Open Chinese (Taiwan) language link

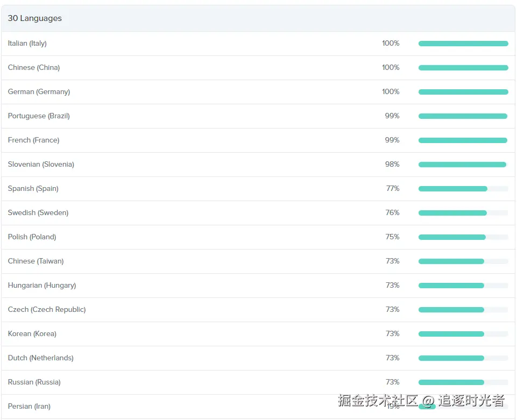tap(36, 261)
